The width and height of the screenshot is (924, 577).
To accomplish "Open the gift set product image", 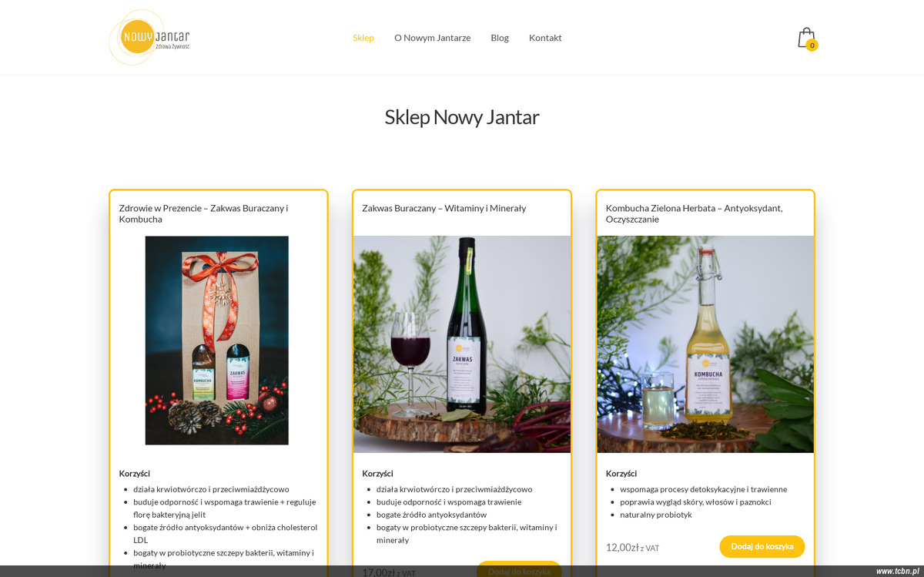I will point(217,340).
